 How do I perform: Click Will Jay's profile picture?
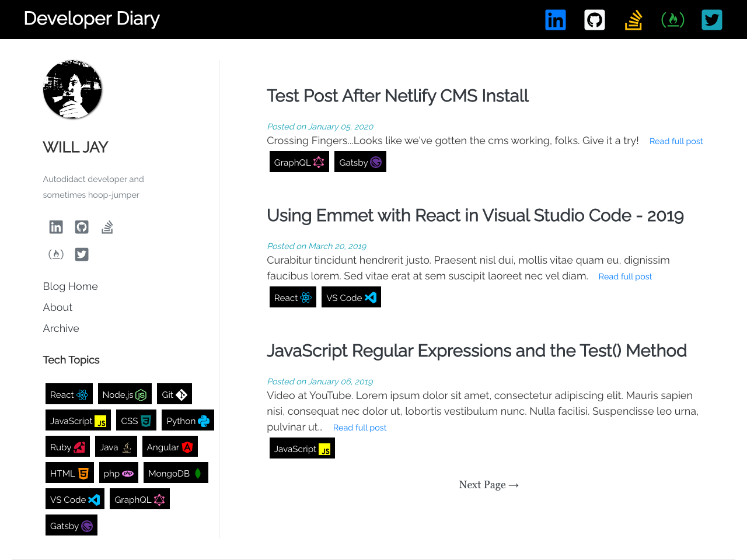(72, 89)
